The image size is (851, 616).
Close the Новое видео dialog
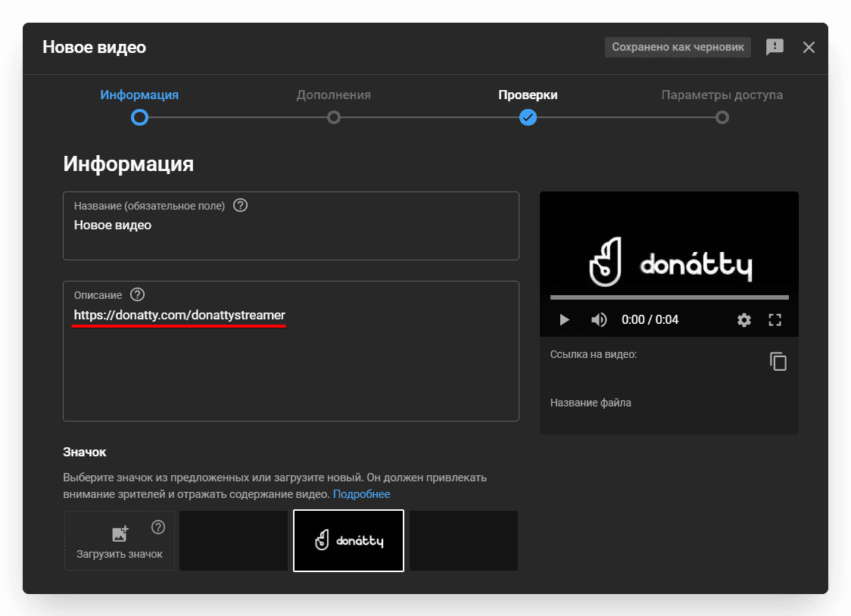point(809,47)
